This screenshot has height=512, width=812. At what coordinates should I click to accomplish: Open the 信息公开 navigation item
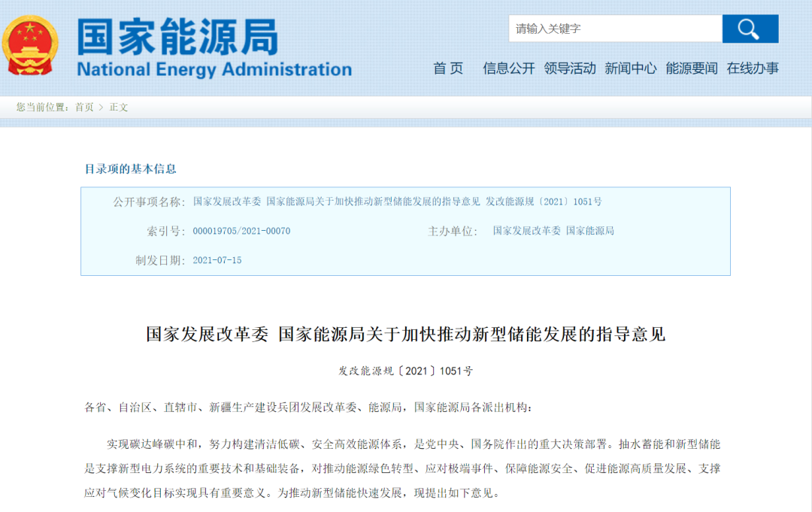[x=508, y=68]
